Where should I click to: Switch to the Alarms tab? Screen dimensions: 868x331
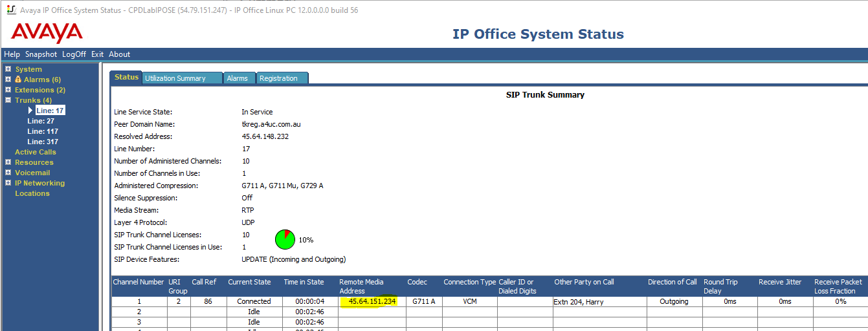tap(239, 78)
